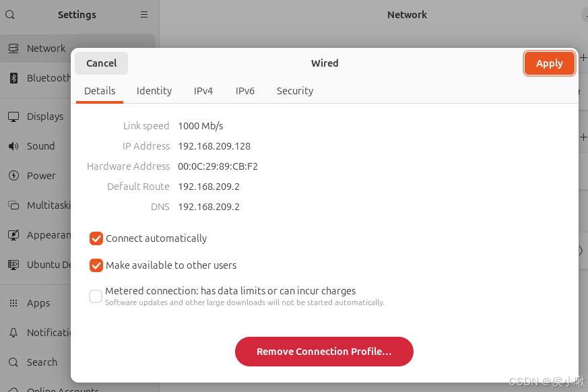Click the Wired dialog title
The image size is (588, 392).
point(325,63)
